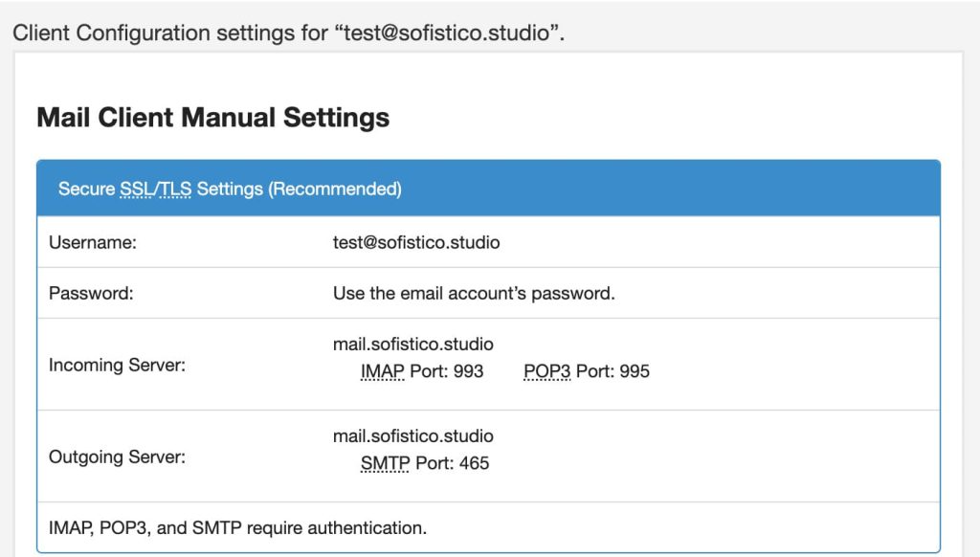Click the SSL/TLS abbreviation in the blue header

coord(155,189)
